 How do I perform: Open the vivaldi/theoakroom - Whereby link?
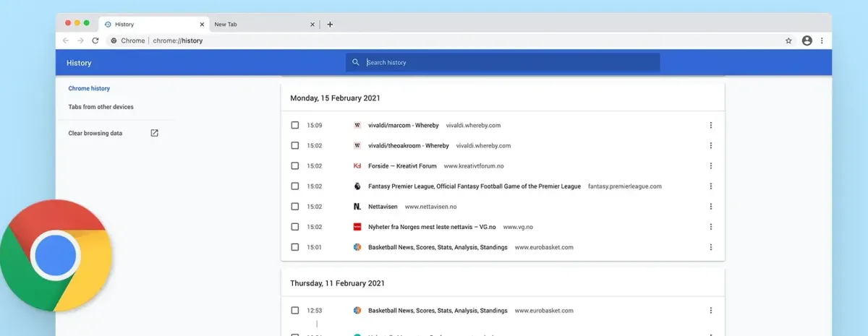[409, 145]
